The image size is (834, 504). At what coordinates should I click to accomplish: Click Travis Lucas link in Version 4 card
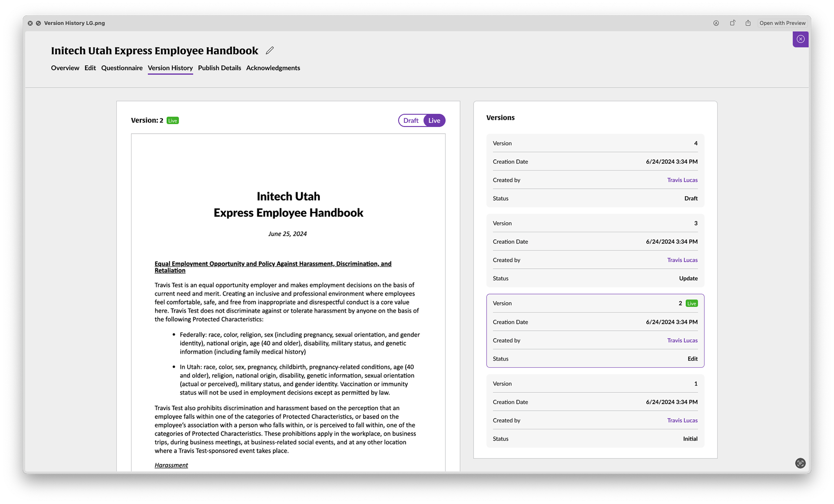tap(682, 180)
